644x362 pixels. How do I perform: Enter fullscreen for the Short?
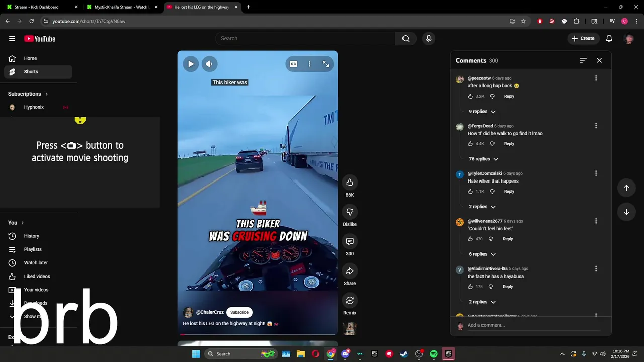(326, 64)
